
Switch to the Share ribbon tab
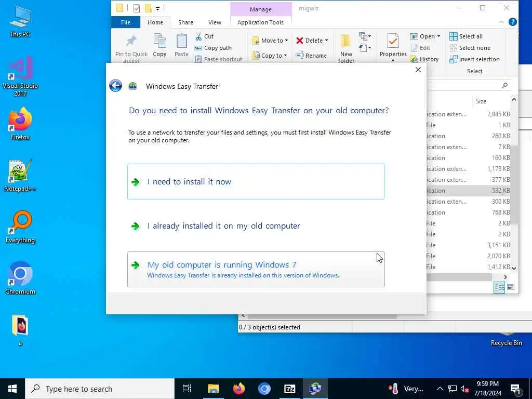coord(185,22)
